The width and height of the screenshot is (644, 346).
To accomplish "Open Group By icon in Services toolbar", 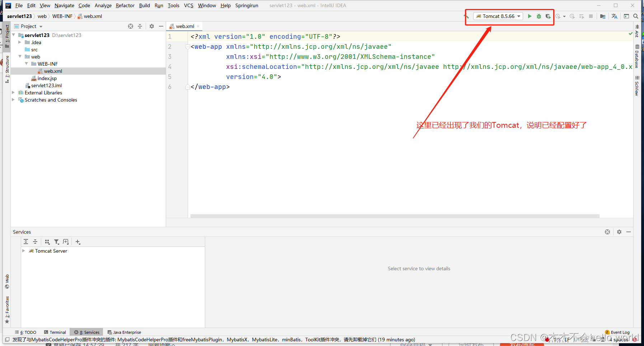I will [47, 242].
